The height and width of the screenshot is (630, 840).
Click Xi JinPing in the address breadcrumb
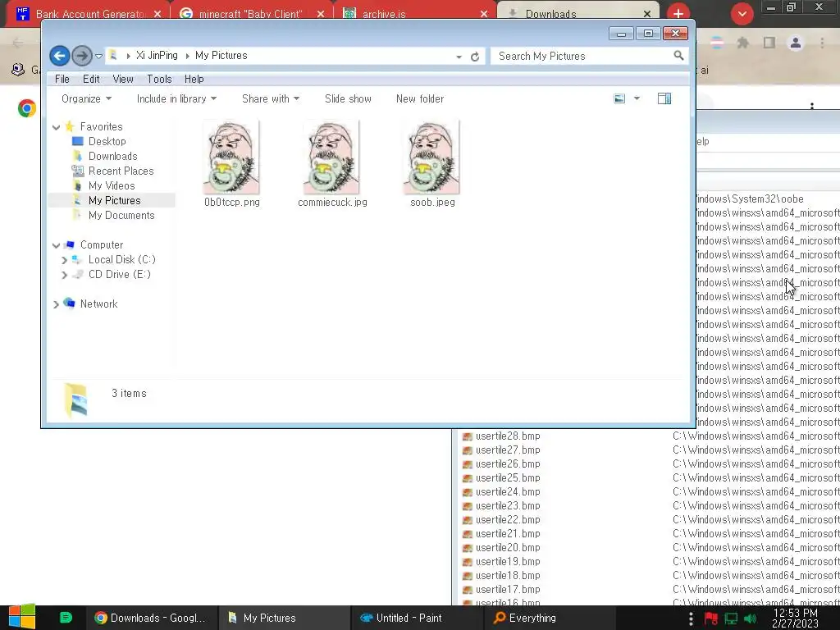pyautogui.click(x=157, y=55)
